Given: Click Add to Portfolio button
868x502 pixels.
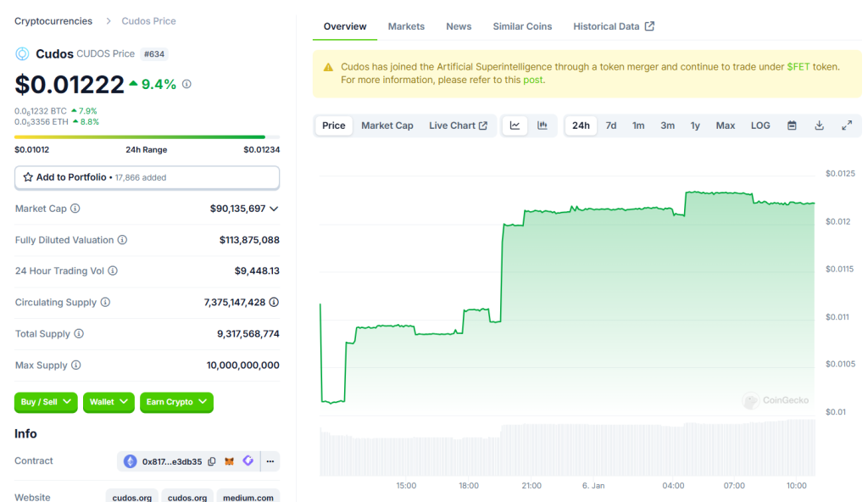Looking at the screenshot, I should [x=147, y=177].
